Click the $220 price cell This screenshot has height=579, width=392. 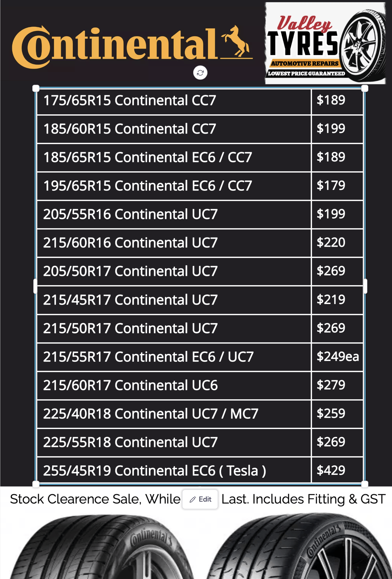[337, 243]
